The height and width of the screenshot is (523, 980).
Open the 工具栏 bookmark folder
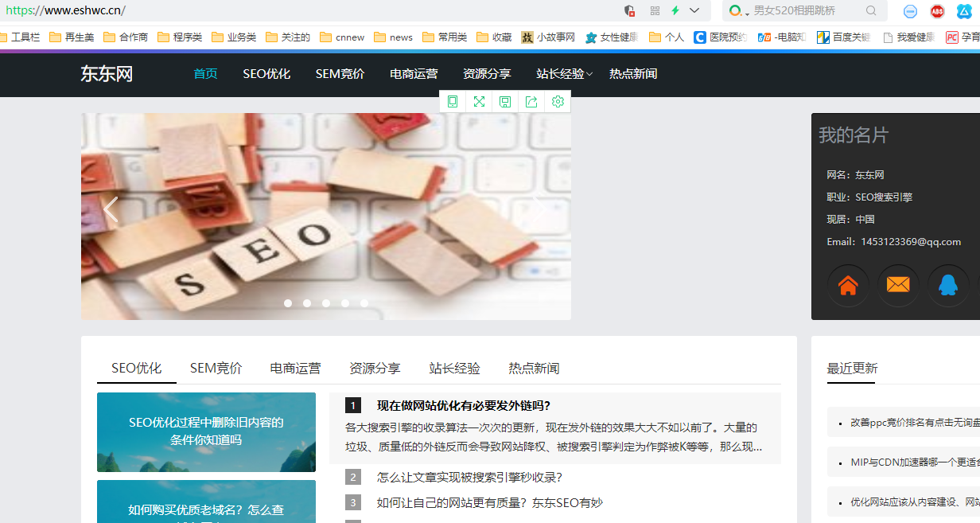20,37
